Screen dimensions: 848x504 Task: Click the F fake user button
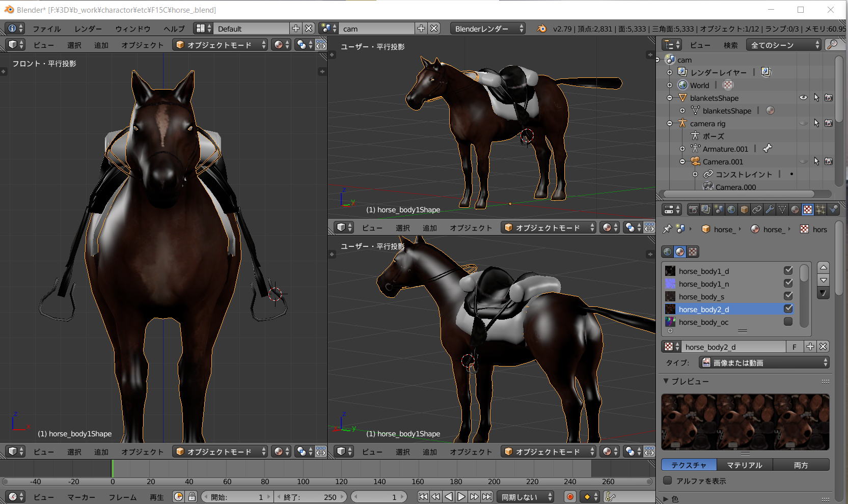794,347
